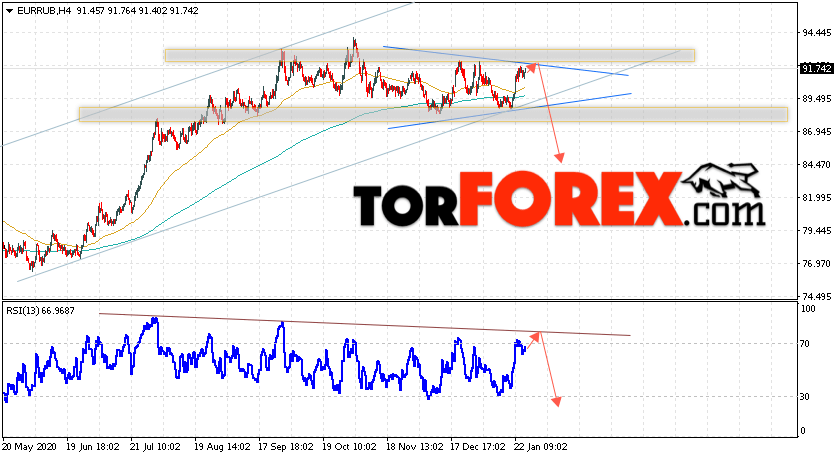Select the 94.445 price axis label
The width and height of the screenshot is (838, 458).
pos(816,33)
